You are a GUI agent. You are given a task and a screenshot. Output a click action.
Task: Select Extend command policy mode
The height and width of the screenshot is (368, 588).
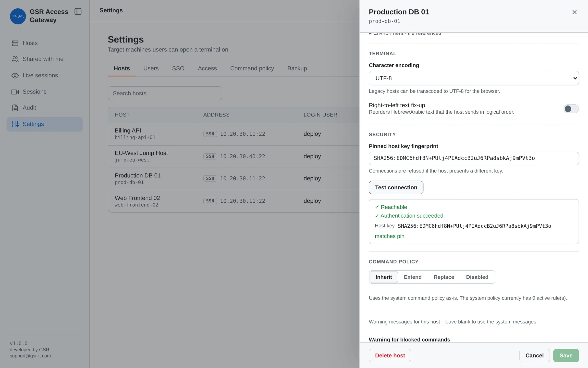pos(413,277)
